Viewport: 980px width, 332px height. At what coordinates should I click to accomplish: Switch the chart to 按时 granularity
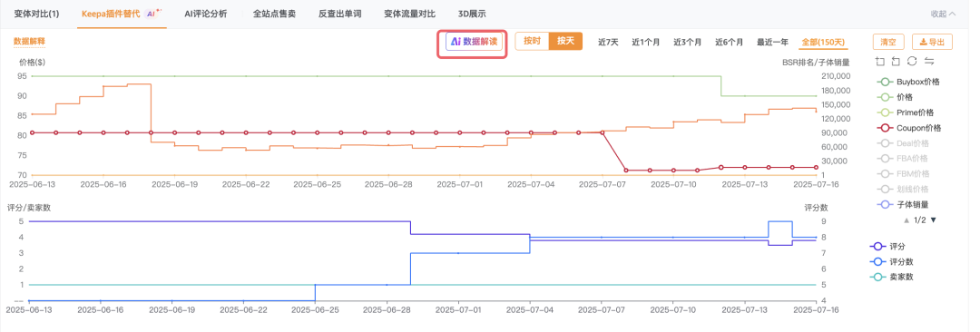pos(532,41)
